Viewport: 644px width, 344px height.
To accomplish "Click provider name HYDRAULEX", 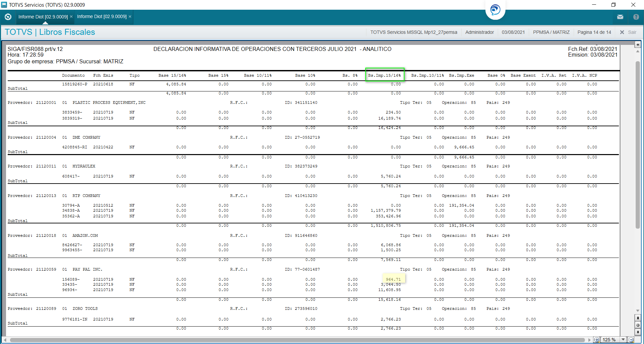I will pos(84,166).
